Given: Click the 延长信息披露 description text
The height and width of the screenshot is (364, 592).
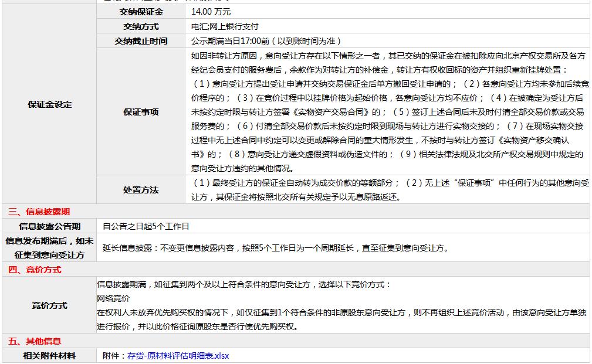Looking at the screenshot, I should click(276, 248).
